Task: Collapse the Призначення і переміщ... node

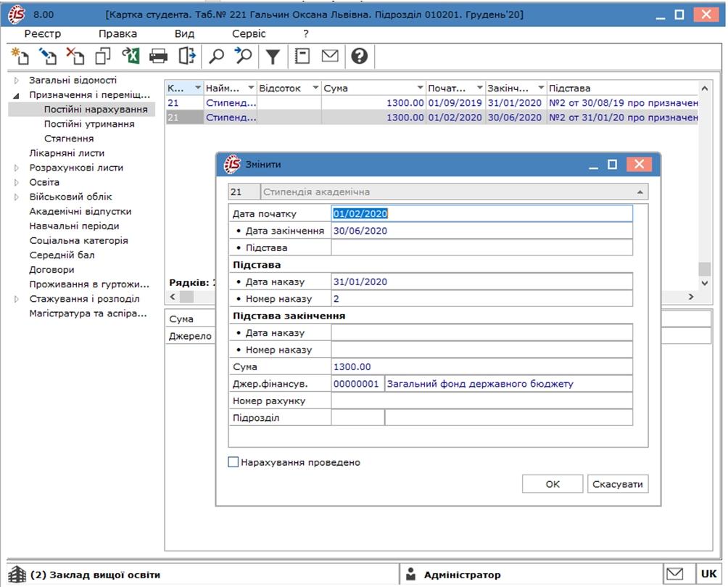Action: pos(17,95)
